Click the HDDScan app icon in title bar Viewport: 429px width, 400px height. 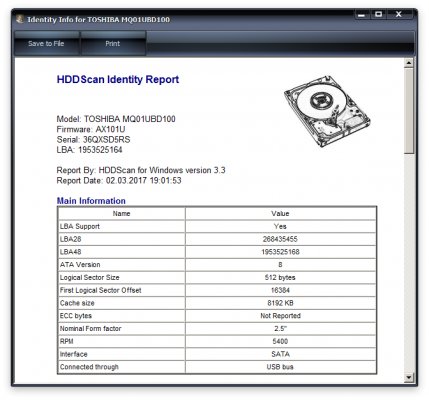click(20, 19)
